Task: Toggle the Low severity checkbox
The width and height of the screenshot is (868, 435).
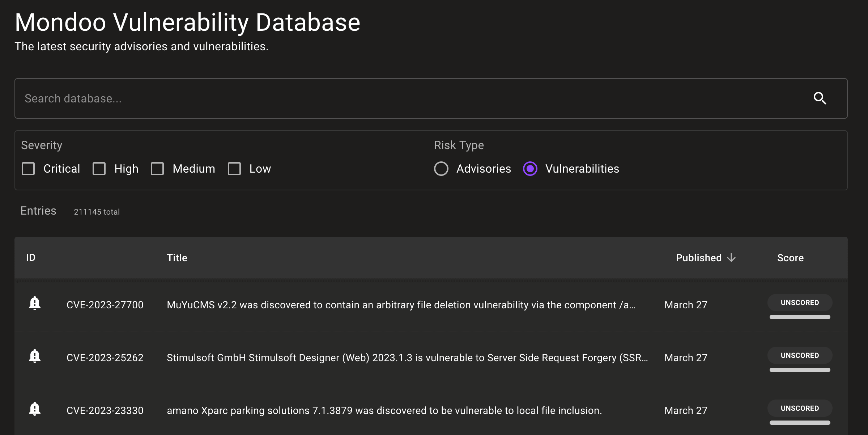Action: (234, 169)
